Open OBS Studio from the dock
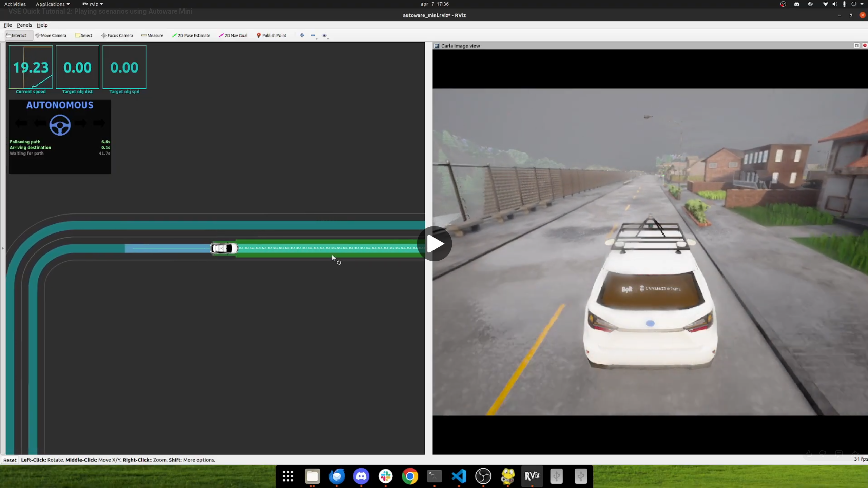 483,476
